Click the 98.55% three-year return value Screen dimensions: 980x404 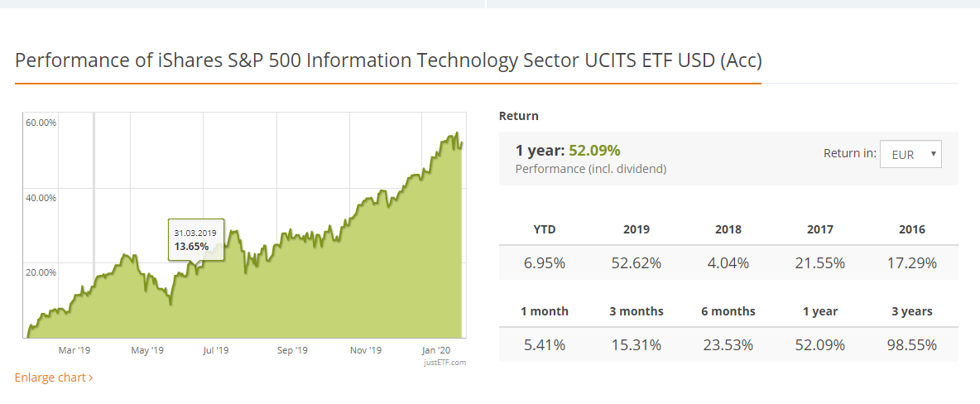pyautogui.click(x=910, y=345)
